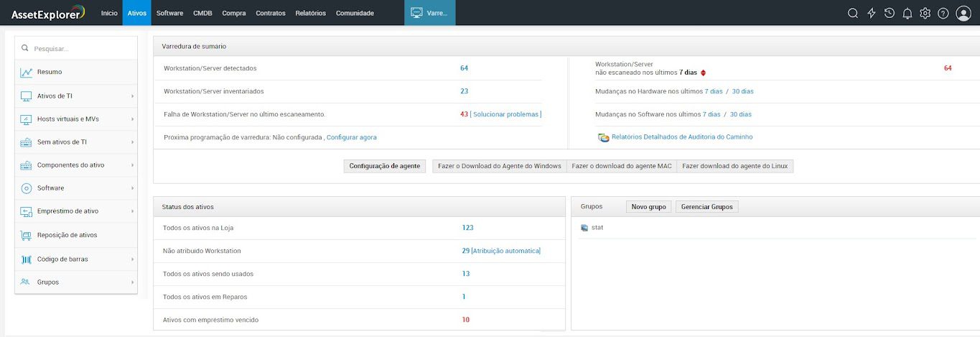This screenshot has width=980, height=337.
Task: Expand Hosts virtuais e MVs submenu
Action: coord(133,119)
